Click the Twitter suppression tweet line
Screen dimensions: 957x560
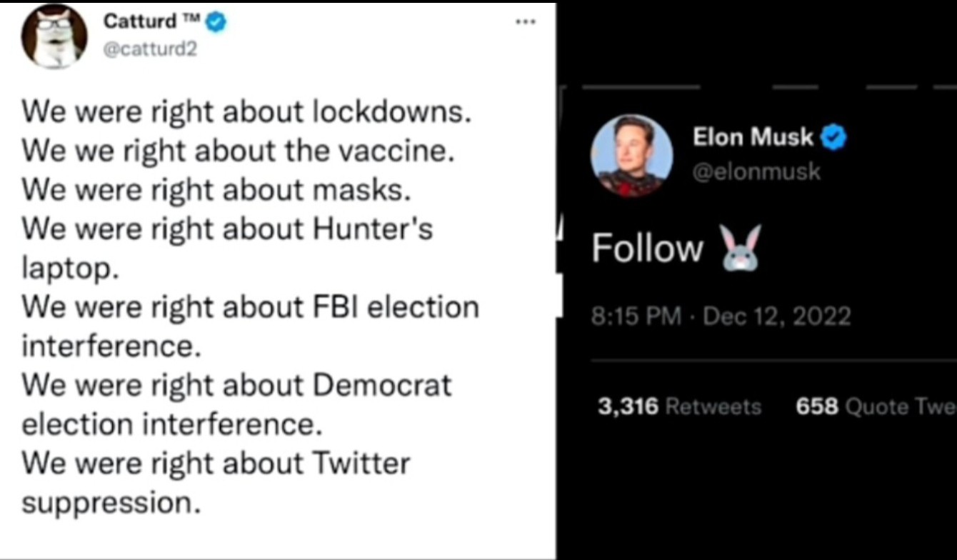tap(216, 483)
